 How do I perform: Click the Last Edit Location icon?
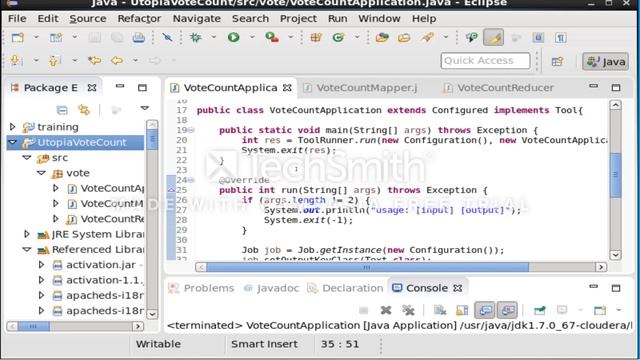pyautogui.click(x=95, y=61)
